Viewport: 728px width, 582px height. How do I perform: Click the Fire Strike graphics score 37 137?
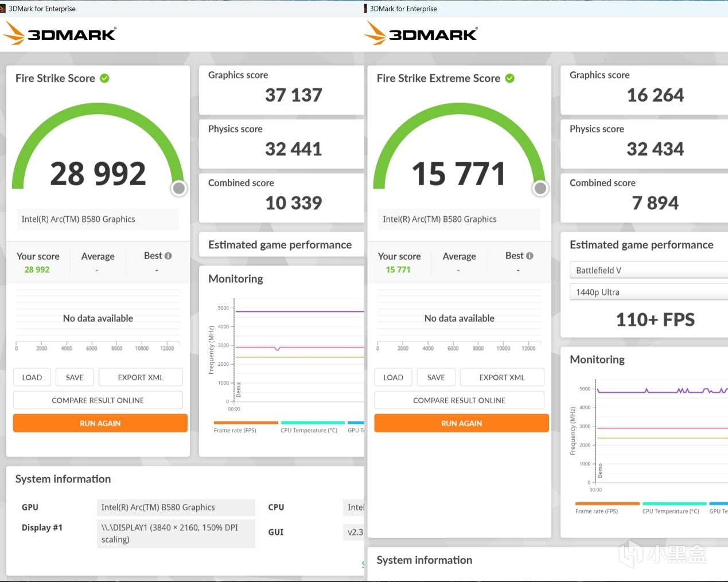click(x=294, y=95)
